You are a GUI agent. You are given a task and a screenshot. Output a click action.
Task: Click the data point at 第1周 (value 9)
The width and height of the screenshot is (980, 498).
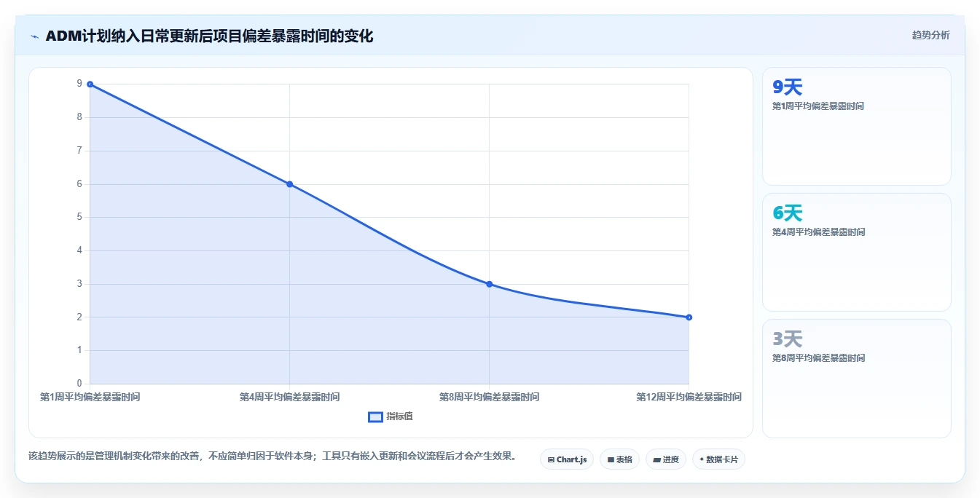(x=90, y=84)
